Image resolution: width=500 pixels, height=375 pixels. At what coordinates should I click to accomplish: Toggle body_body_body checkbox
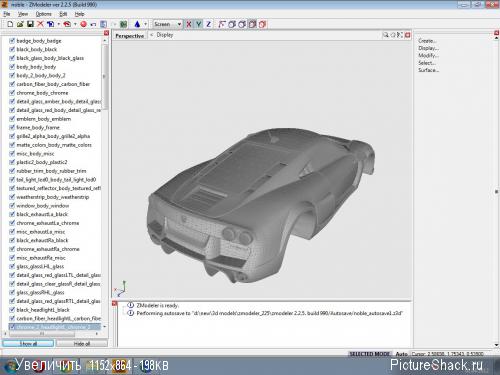[x=12, y=67]
